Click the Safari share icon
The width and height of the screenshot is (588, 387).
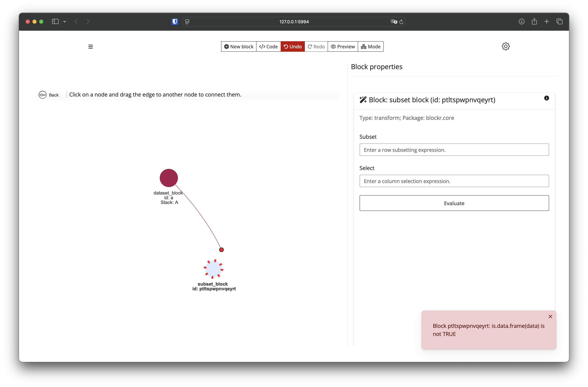click(x=534, y=22)
